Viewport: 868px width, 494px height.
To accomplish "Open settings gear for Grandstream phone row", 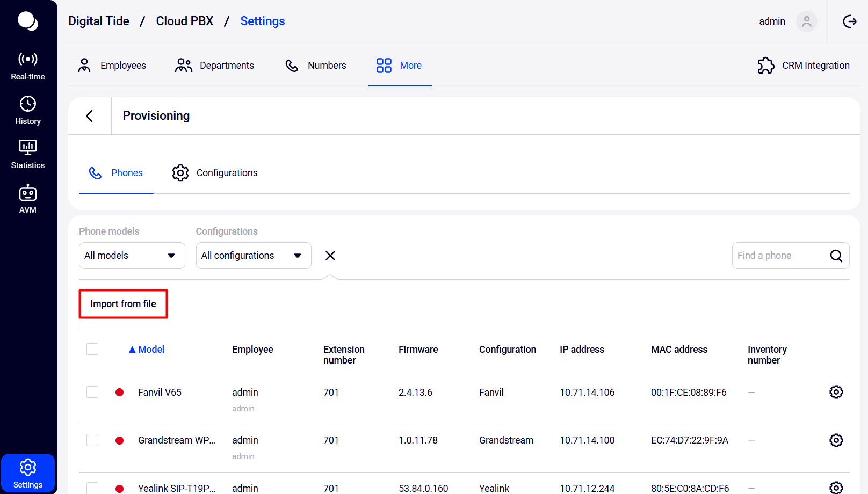I will [x=836, y=440].
